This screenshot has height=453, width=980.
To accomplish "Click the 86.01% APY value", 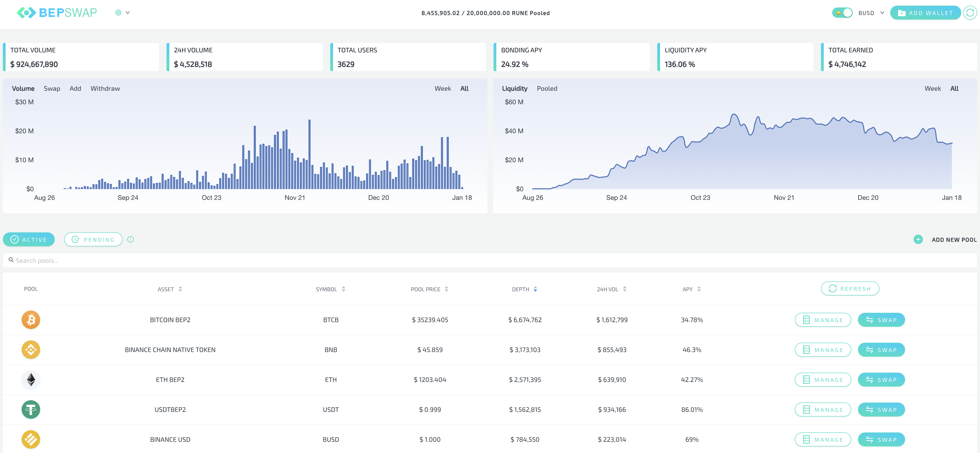I will click(x=692, y=410).
